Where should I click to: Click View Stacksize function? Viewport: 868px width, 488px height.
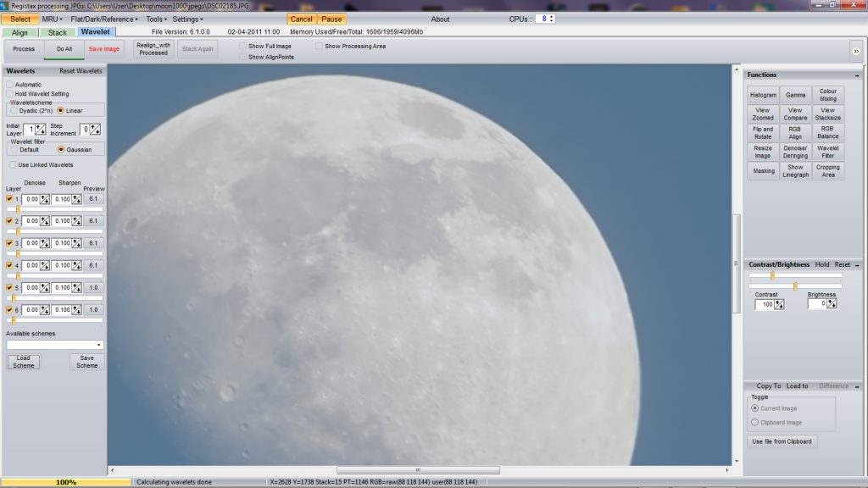828,114
